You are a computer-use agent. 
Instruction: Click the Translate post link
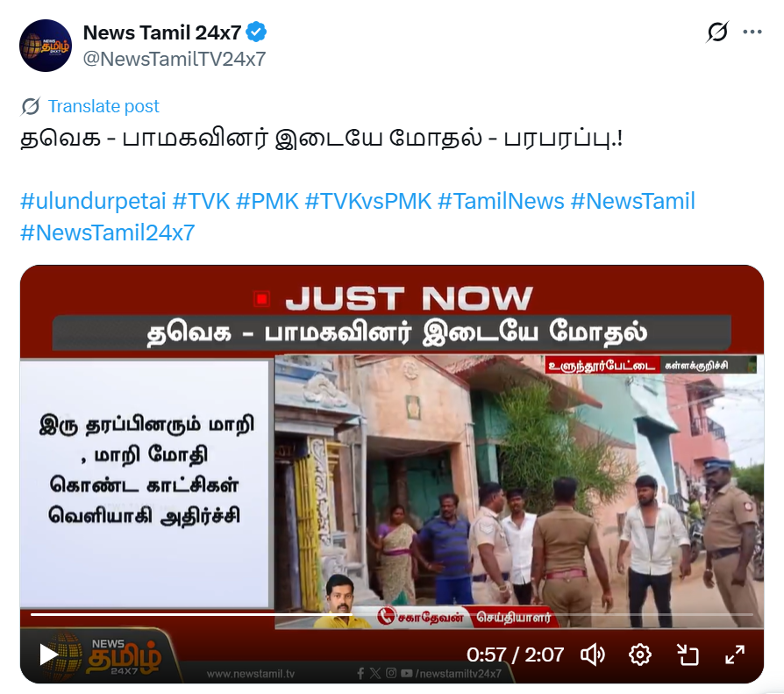103,106
